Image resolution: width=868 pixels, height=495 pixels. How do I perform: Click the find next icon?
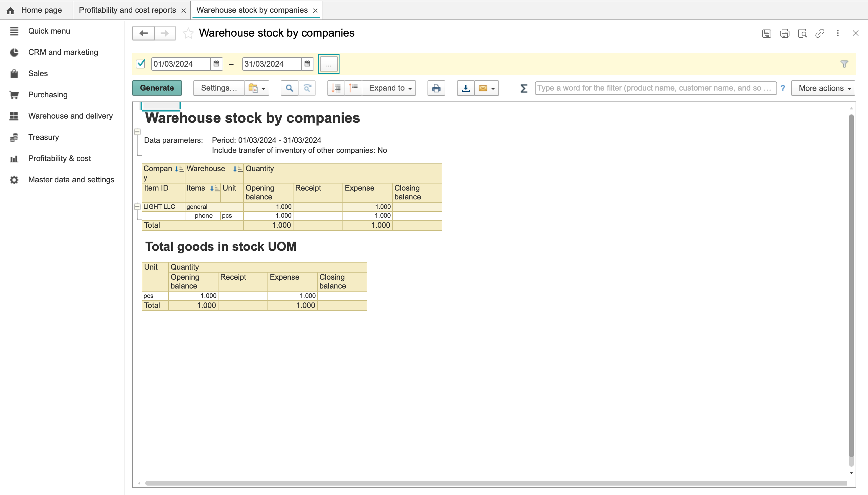[307, 88]
